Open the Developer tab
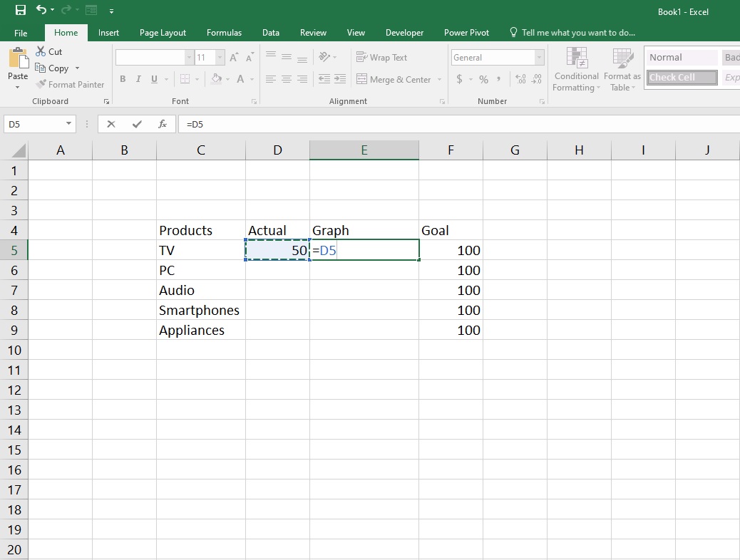 point(404,32)
